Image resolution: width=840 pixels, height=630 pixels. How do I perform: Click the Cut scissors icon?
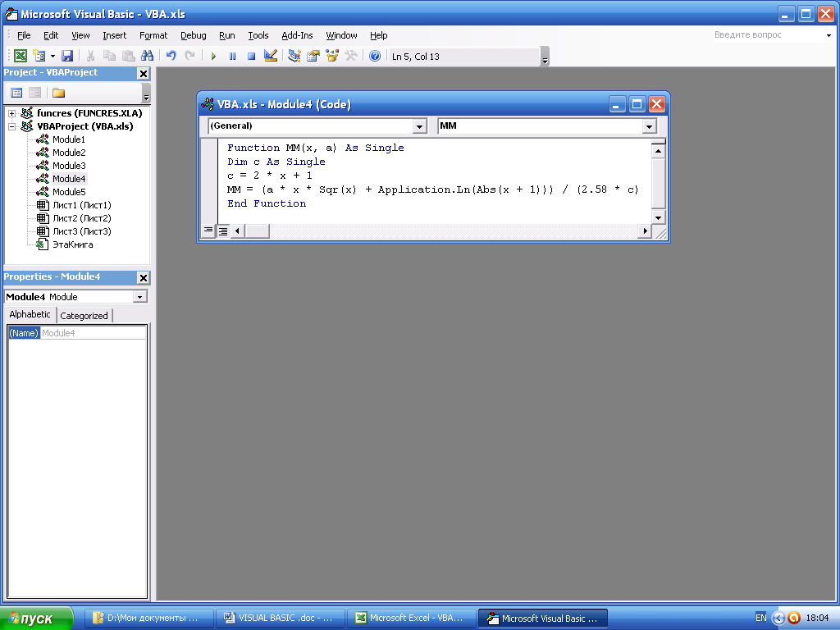pyautogui.click(x=90, y=56)
